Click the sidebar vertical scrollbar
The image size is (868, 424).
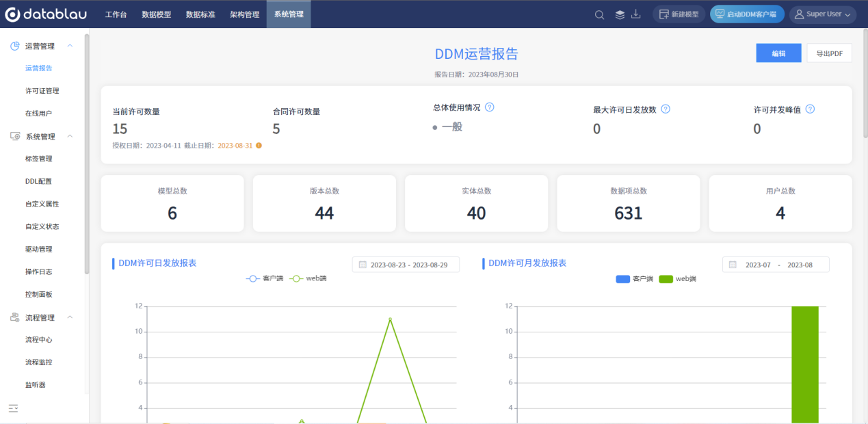click(x=87, y=154)
